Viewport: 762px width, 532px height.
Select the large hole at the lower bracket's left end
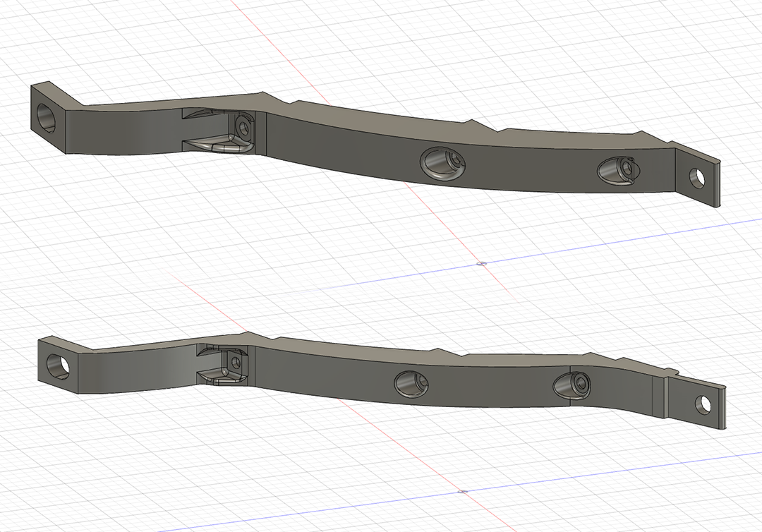pos(59,368)
